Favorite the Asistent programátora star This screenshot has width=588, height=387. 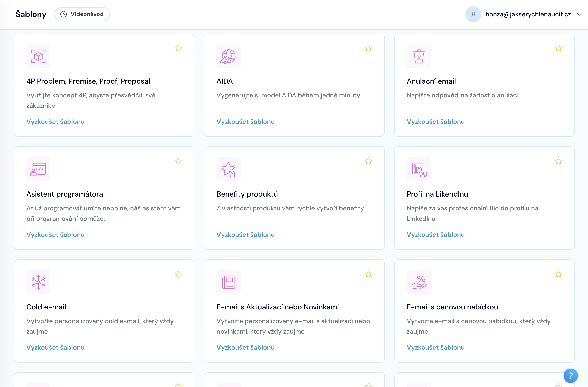[x=178, y=161]
